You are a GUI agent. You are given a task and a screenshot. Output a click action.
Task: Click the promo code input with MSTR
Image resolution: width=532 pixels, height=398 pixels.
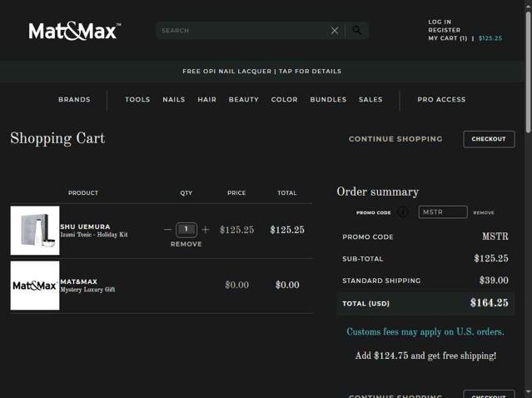click(x=443, y=212)
